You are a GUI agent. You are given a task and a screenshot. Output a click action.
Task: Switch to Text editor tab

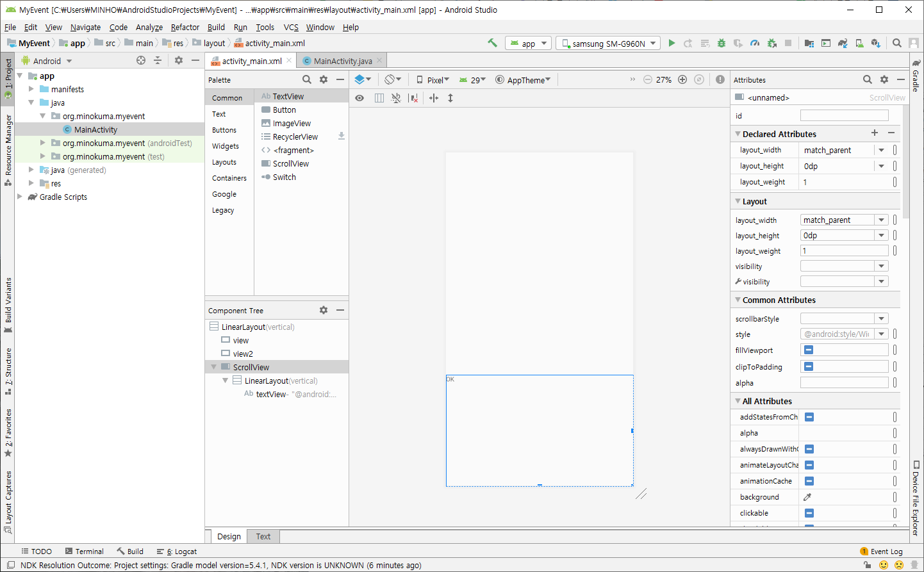click(x=263, y=536)
